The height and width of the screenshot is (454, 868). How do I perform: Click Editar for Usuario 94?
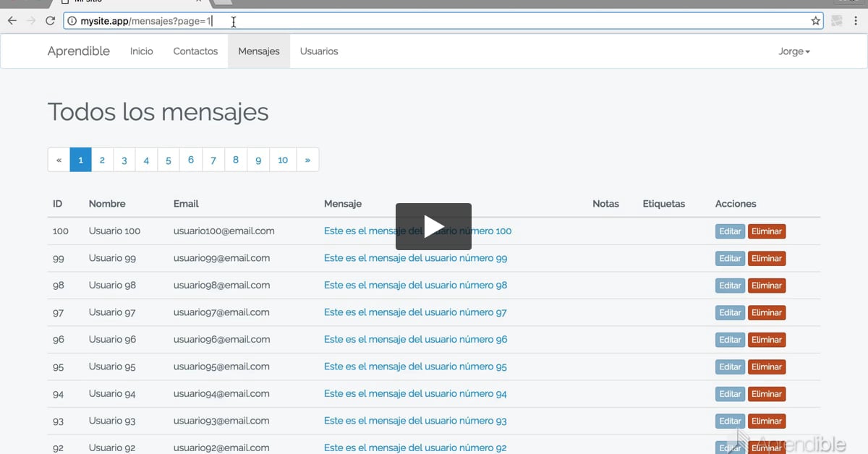730,394
